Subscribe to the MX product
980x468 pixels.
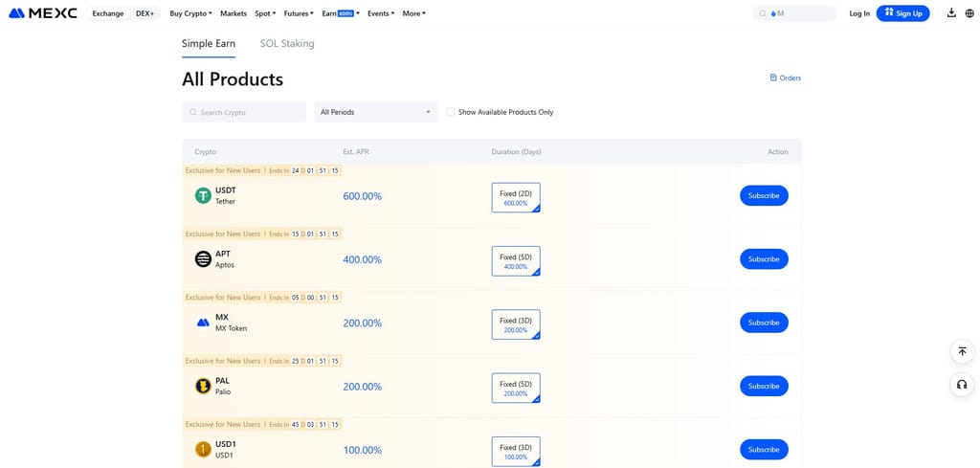(x=764, y=323)
